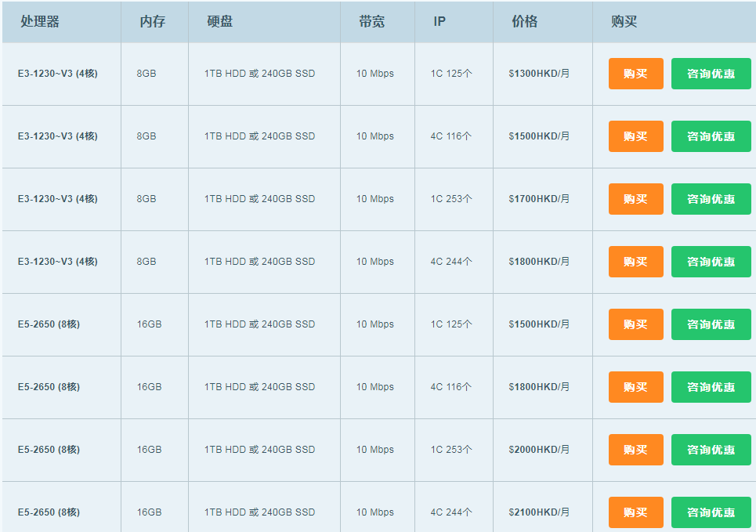Buy the $2000HKD E5-2650 plan
Screen dimensions: 756x532
635,450
